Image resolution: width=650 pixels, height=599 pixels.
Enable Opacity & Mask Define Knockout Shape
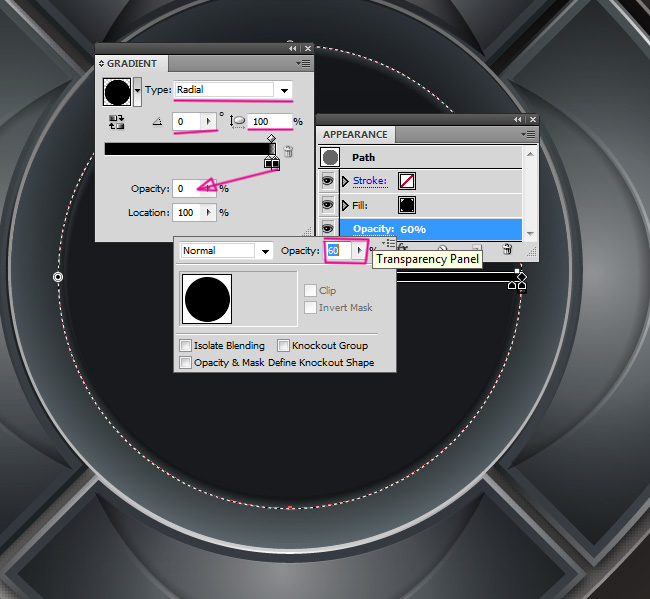click(185, 362)
